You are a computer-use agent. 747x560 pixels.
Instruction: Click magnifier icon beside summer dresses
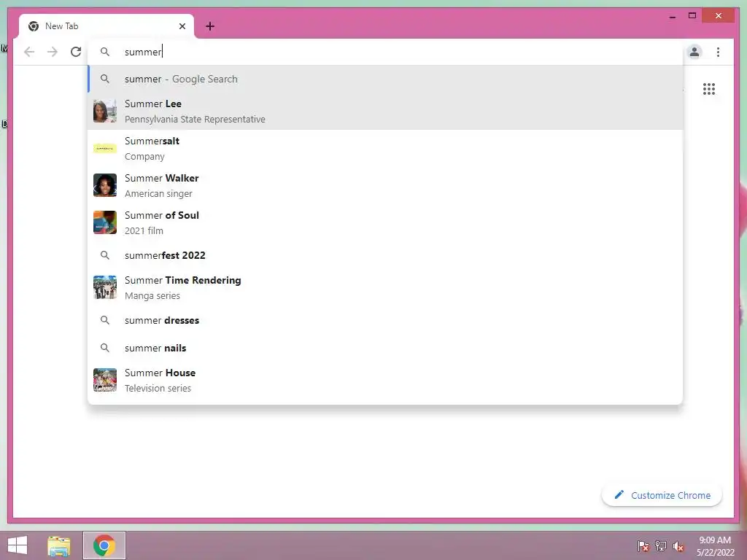(105, 320)
